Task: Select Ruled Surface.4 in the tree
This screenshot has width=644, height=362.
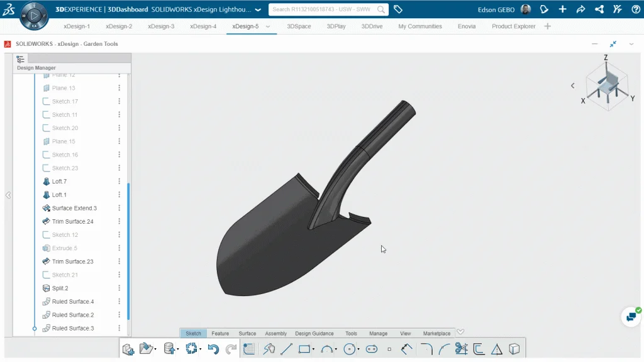Action: tap(72, 302)
